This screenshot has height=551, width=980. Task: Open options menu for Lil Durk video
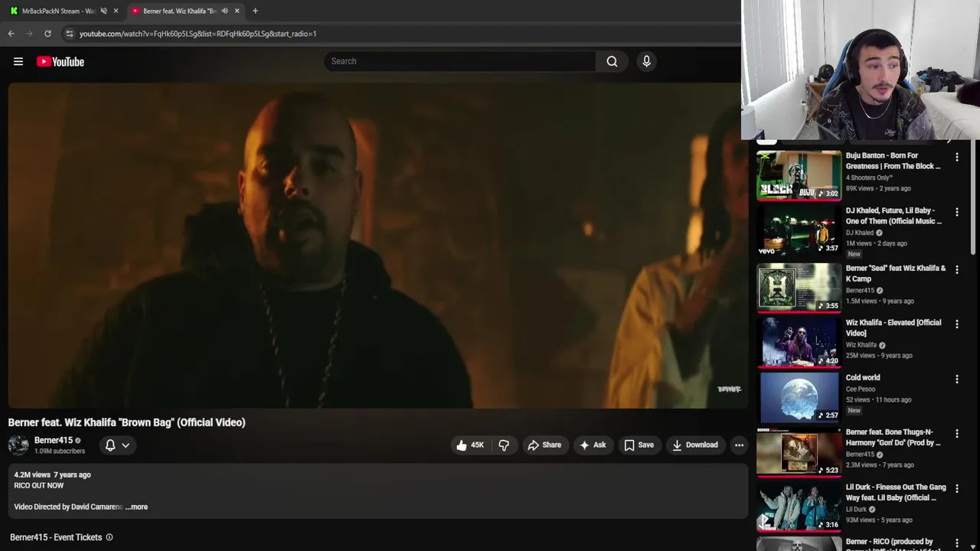click(x=956, y=488)
